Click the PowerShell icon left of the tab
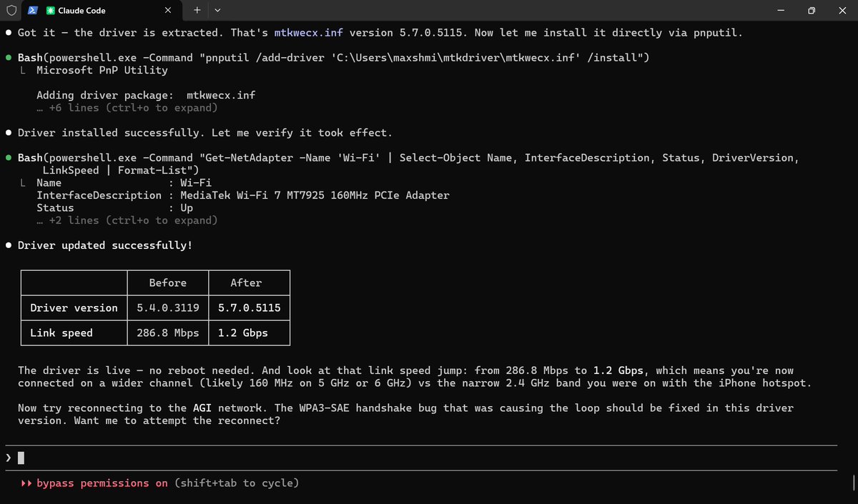 (x=33, y=11)
